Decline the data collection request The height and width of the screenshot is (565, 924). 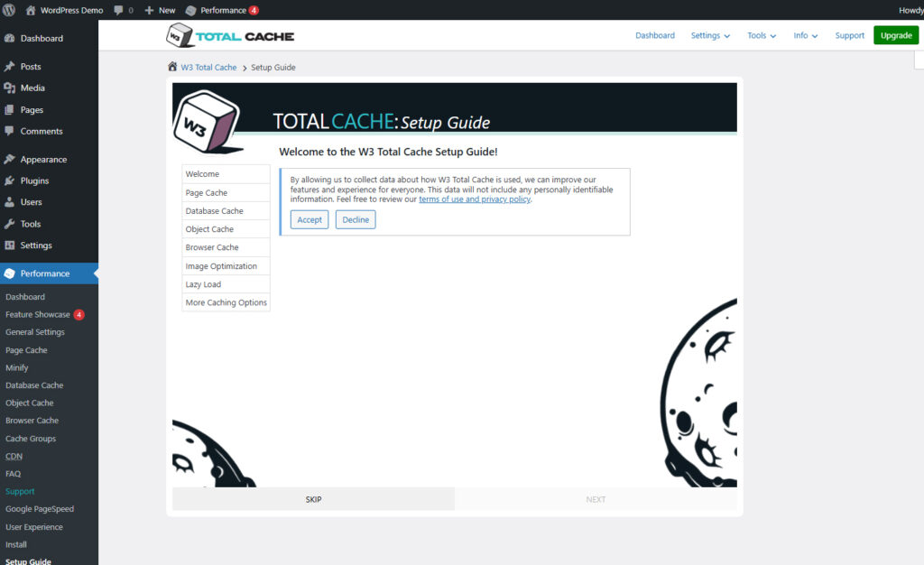[x=356, y=219]
